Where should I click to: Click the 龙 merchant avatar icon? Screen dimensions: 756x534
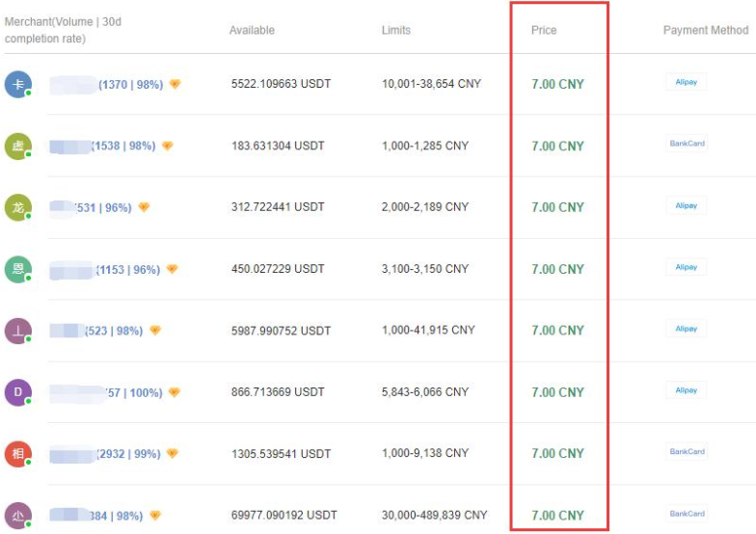(17, 207)
